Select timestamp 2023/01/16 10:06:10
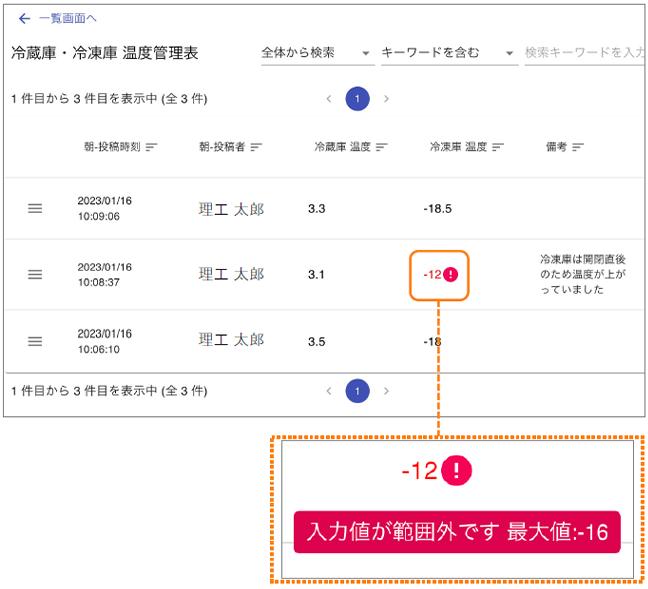 (105, 341)
